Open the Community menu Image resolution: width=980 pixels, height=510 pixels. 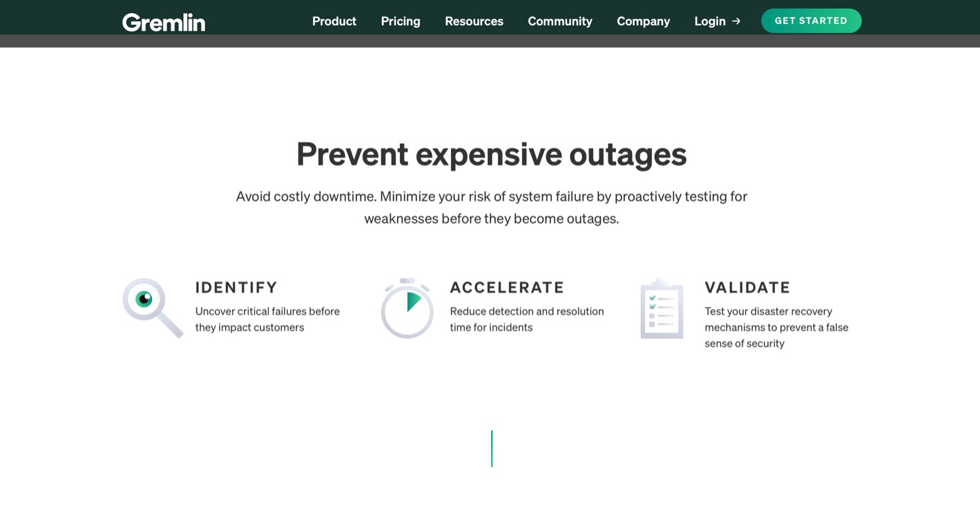pyautogui.click(x=560, y=21)
